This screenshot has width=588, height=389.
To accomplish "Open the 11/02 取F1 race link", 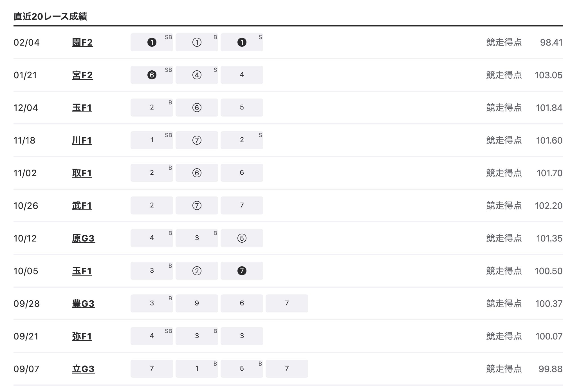I will click(x=82, y=173).
